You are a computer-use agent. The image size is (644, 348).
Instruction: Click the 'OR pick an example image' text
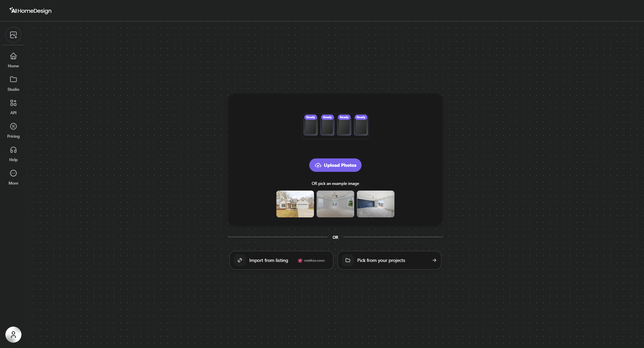(335, 184)
